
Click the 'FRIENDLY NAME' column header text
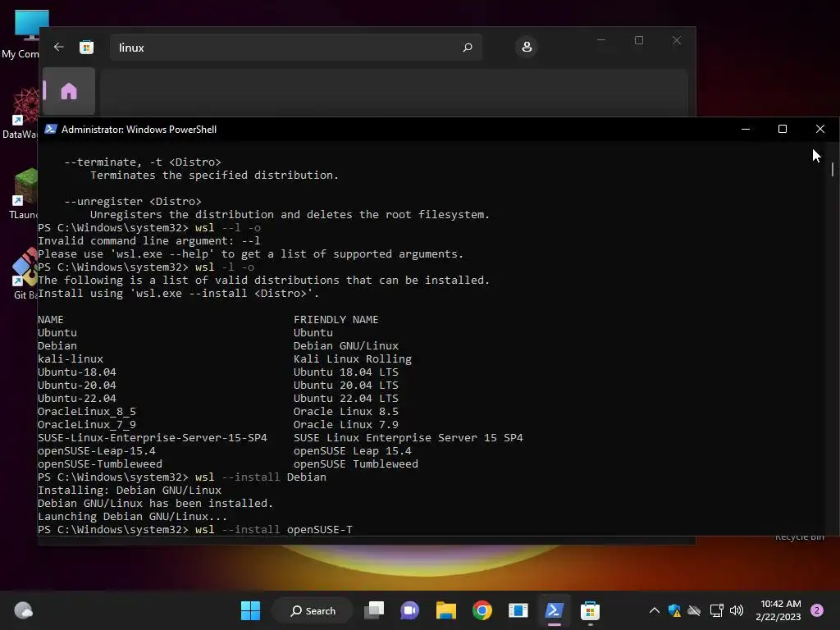336,319
